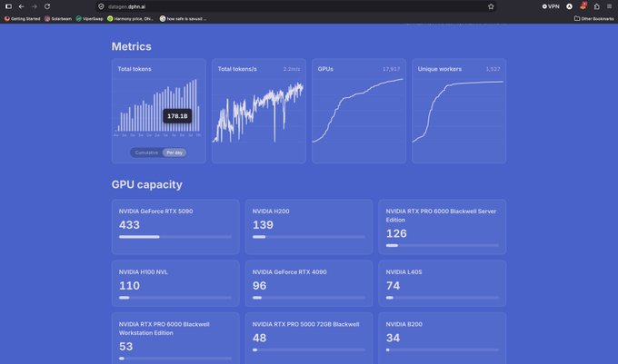
Task: Click the Total tokens card title
Action: pos(135,69)
